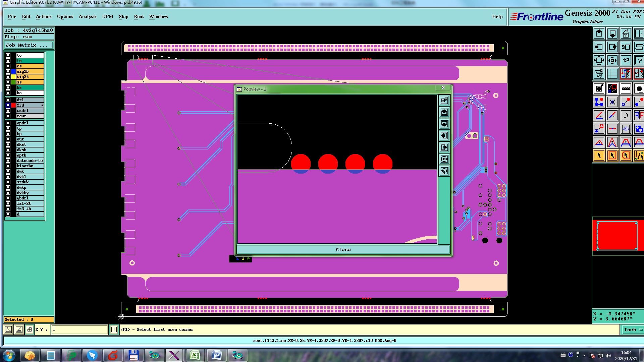
Task: Click the Home view icon
Action: pyautogui.click(x=626, y=34)
